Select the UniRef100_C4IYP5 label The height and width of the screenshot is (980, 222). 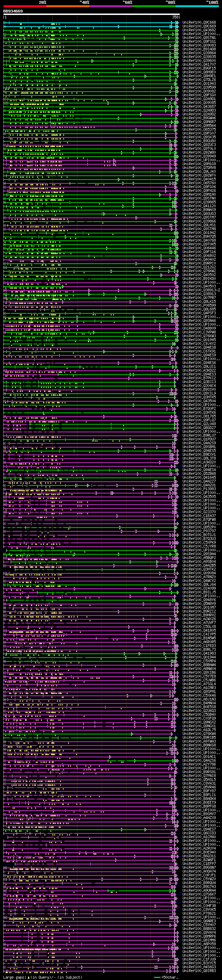[199, 634]
